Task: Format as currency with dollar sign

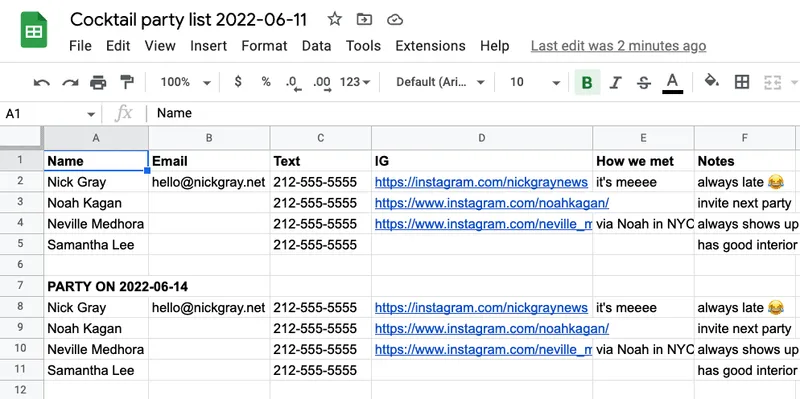Action: (238, 82)
